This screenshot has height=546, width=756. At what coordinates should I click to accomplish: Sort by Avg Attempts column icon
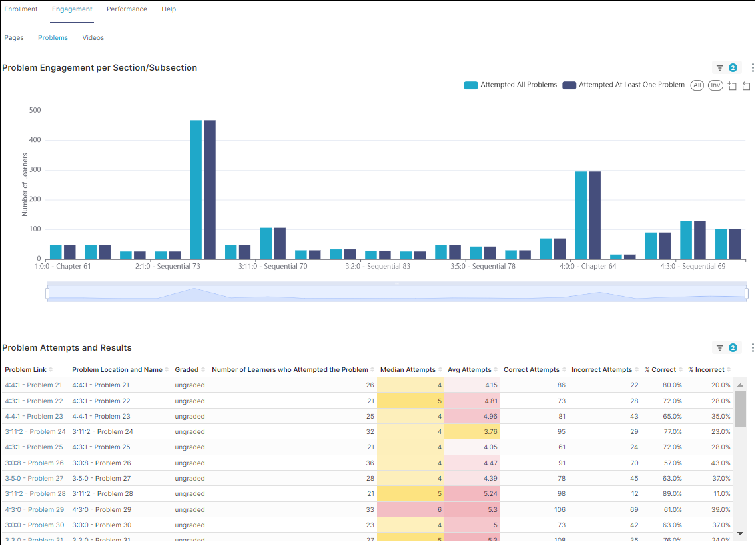(496, 370)
